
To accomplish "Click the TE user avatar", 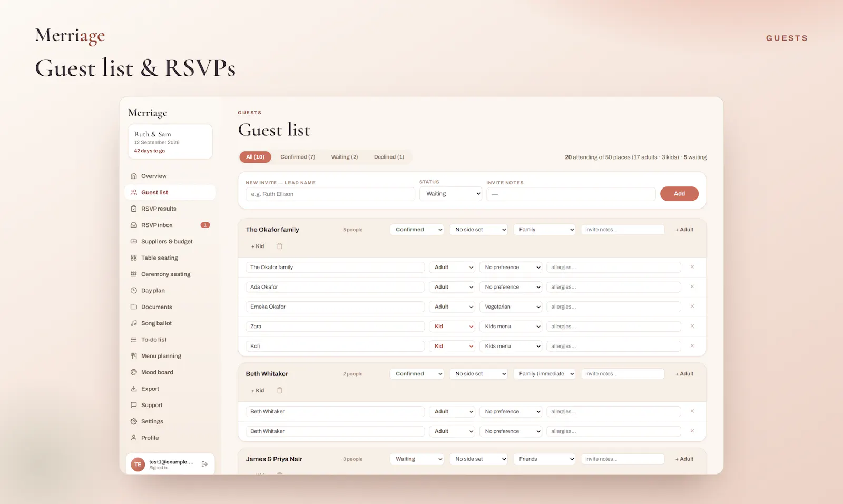I will 138,464.
